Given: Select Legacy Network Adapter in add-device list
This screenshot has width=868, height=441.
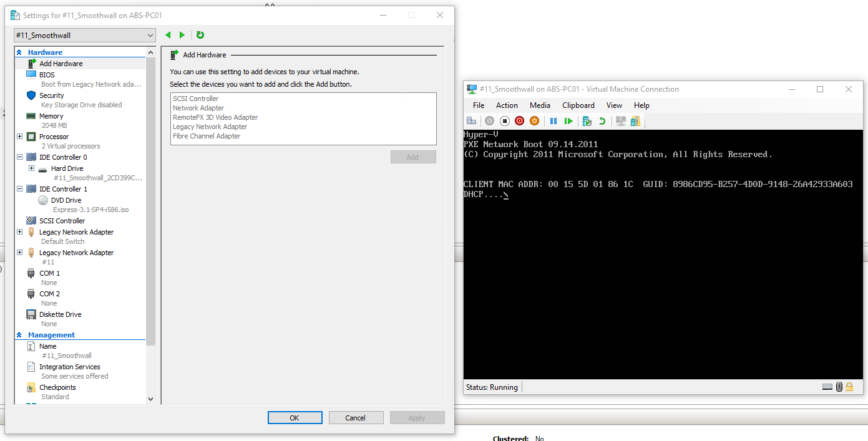Looking at the screenshot, I should pyautogui.click(x=210, y=127).
